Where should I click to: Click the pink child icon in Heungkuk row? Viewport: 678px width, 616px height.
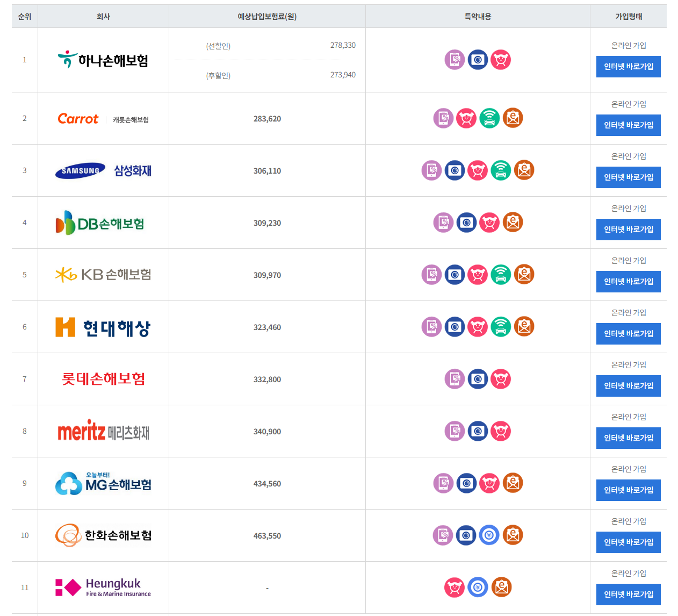455,588
